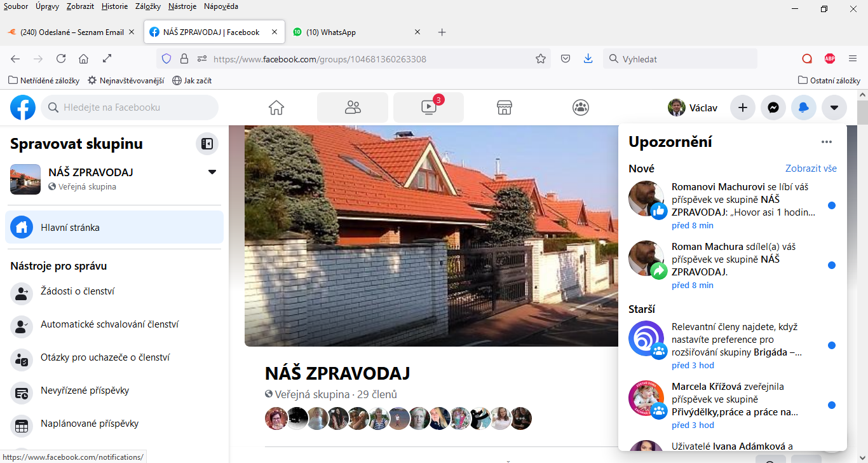Open the Relevantní členy najdete notification

[x=732, y=345]
